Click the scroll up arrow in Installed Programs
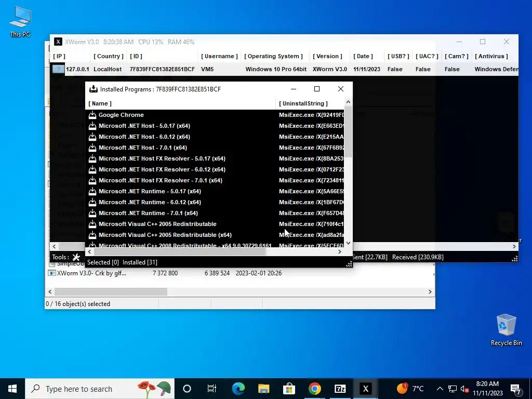The height and width of the screenshot is (399, 532). click(348, 102)
